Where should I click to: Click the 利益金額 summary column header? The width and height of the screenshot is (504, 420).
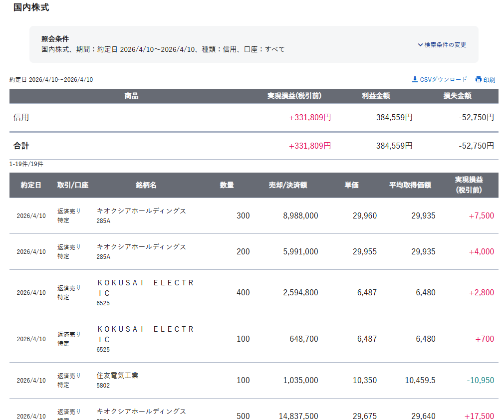376,96
